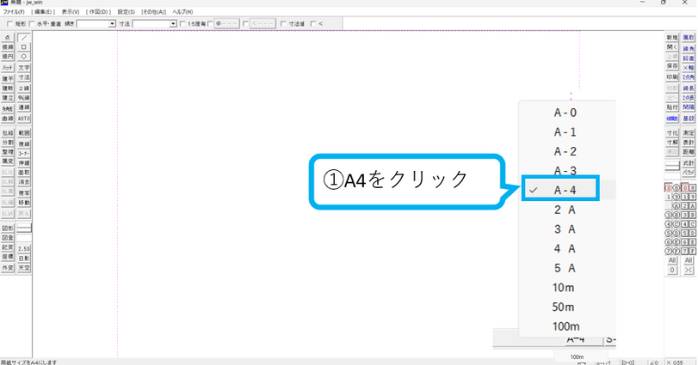This screenshot has height=365, width=698.
Task: Select the 連線 continuous line tool
Action: [24, 108]
